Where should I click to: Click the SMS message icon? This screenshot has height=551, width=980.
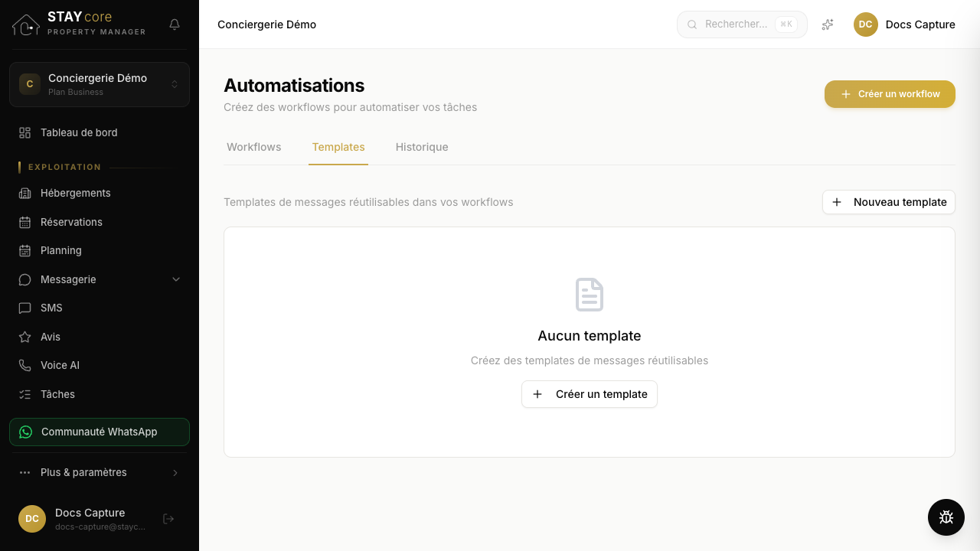pyautogui.click(x=25, y=308)
